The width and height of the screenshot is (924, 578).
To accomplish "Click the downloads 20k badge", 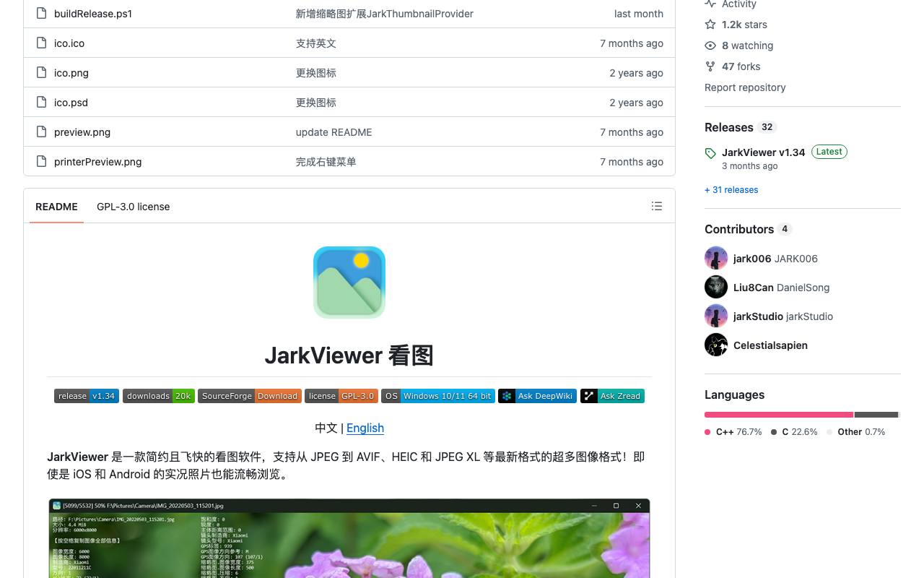I will [x=159, y=396].
